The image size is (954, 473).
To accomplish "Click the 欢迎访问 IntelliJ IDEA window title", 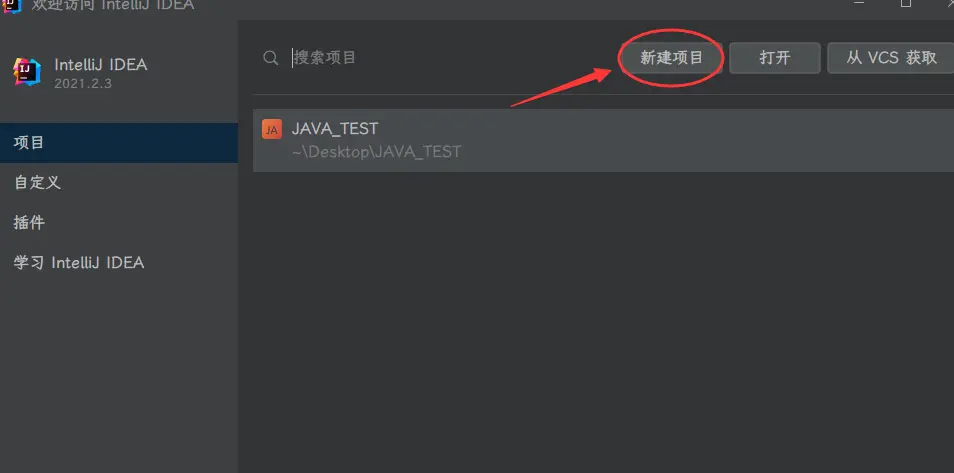I will click(113, 5).
